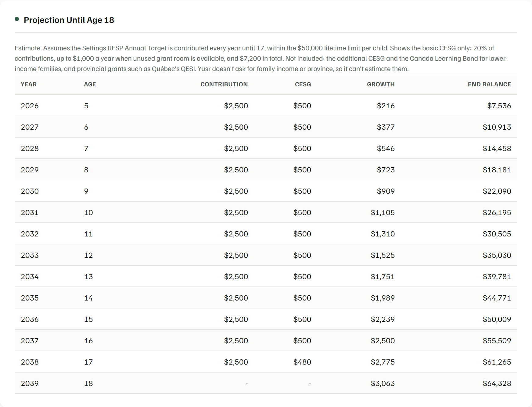Select the 2028 year cell
The width and height of the screenshot is (532, 407).
(30, 149)
